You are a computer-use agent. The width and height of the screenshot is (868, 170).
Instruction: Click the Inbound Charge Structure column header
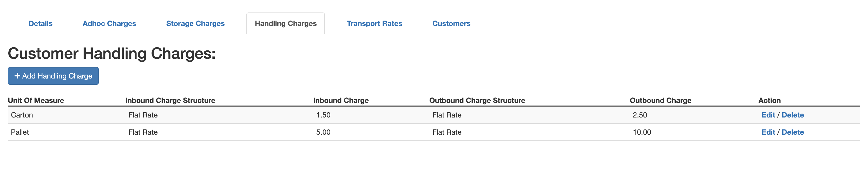coord(170,100)
